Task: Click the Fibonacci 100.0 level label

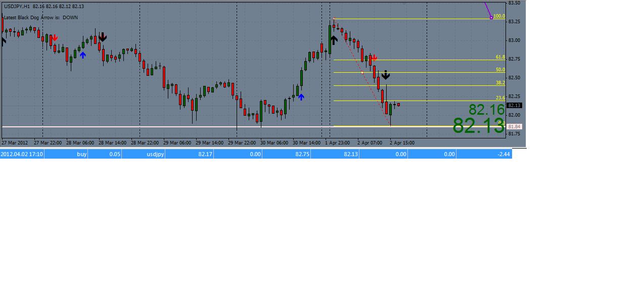Action: (x=499, y=16)
